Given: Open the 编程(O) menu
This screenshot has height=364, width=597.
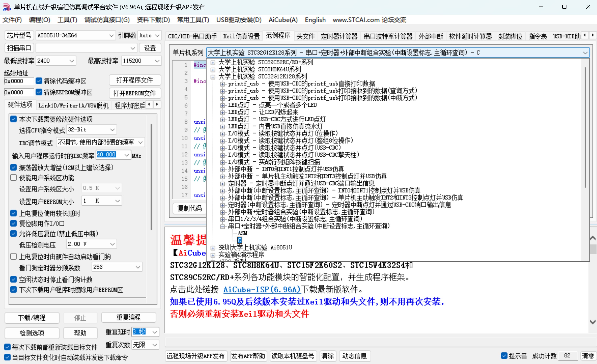Looking at the screenshot, I should (x=40, y=20).
